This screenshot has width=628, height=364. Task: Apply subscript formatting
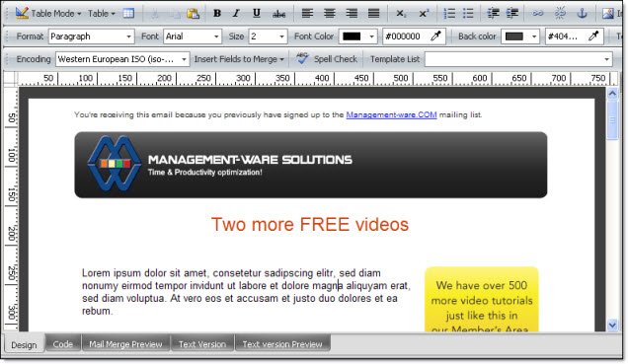pos(401,14)
